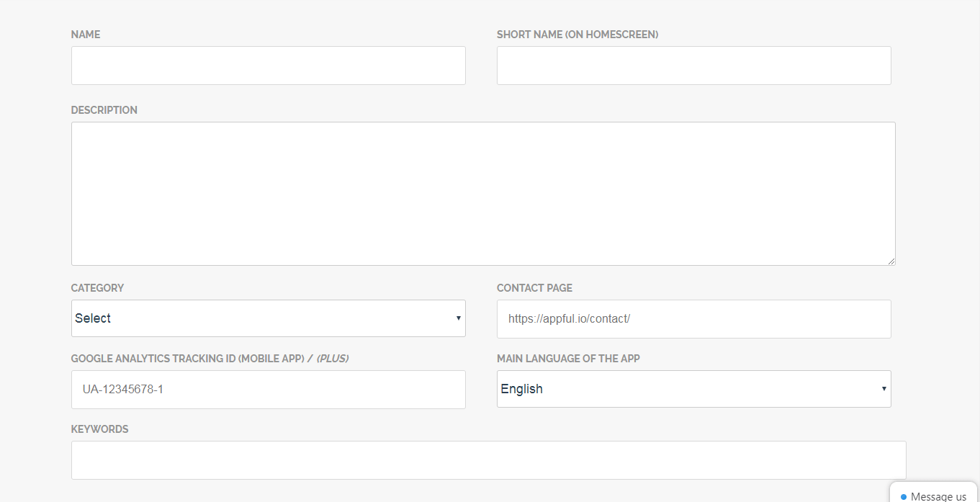Click the Main Language dropdown arrow
Screen dimensions: 980x502
[x=884, y=388]
